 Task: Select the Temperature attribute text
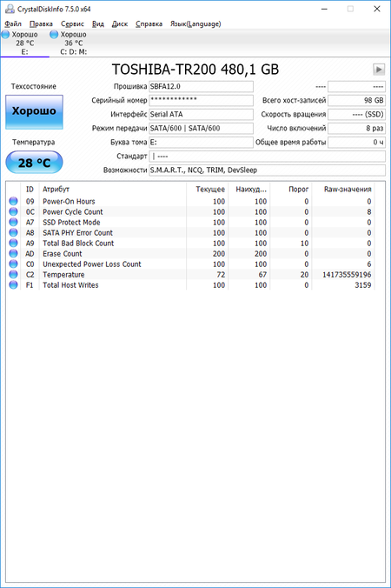pos(63,275)
